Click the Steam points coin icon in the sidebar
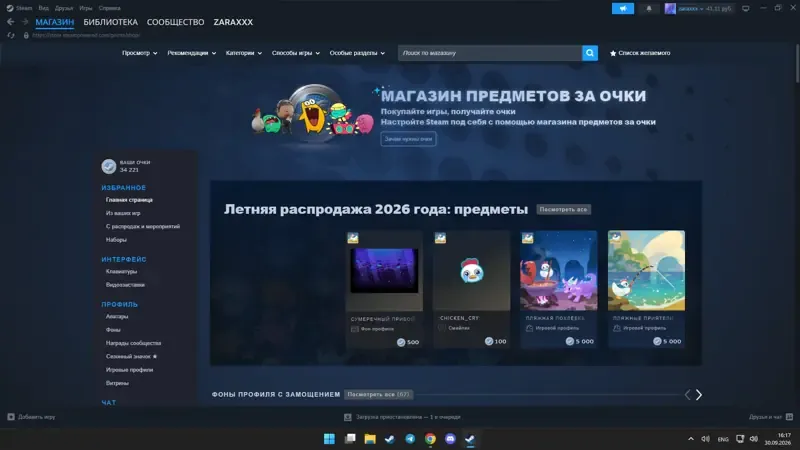The image size is (800, 450). (109, 166)
